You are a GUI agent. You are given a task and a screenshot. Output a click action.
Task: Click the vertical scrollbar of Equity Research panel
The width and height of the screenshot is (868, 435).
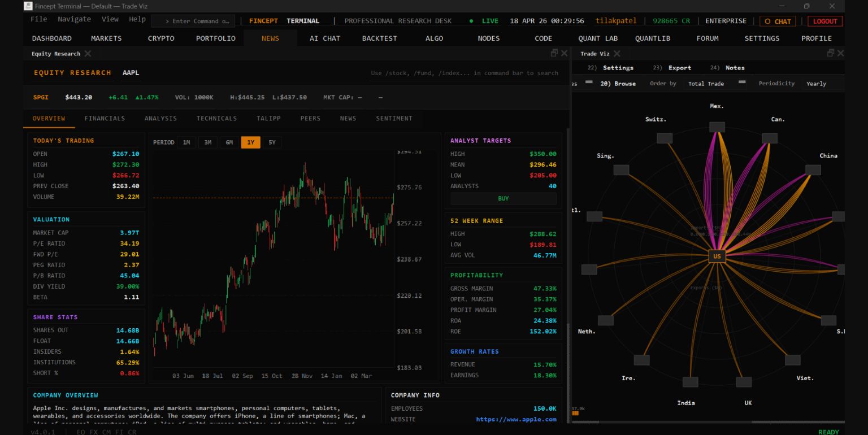click(x=568, y=275)
